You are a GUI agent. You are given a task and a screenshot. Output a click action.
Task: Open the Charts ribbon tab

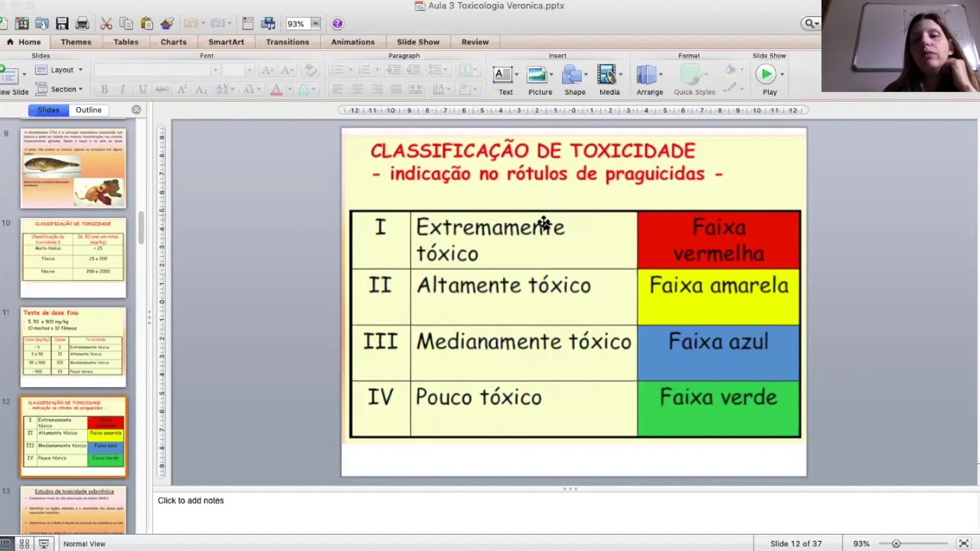tap(174, 42)
